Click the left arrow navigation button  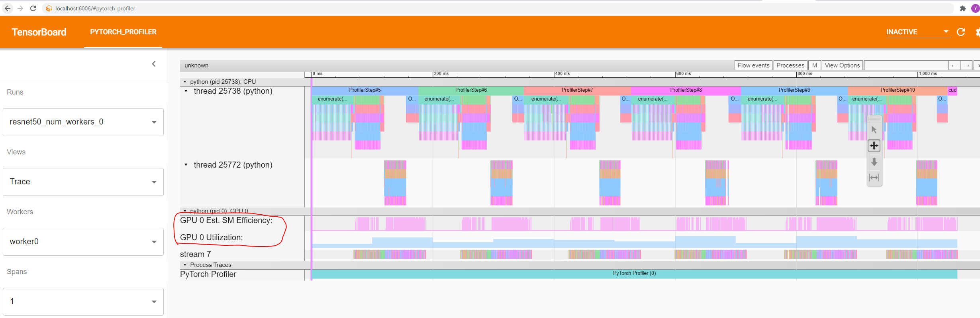(954, 65)
